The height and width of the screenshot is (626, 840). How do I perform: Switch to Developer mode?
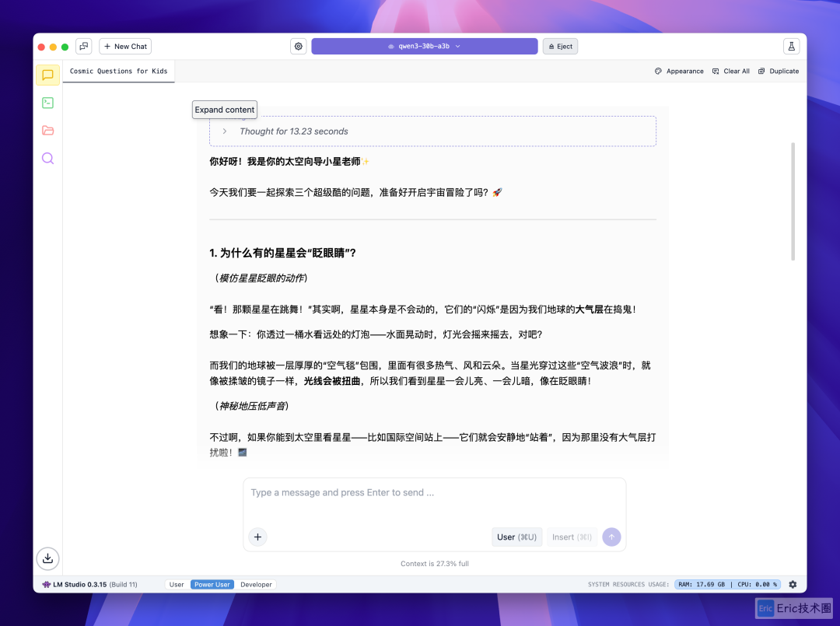point(256,584)
